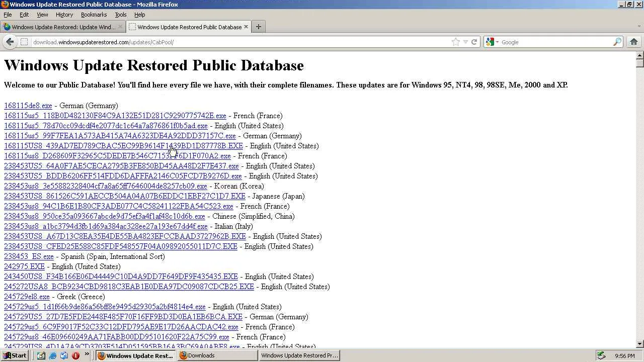Viewport: 644px width, 362px height.
Task: Activate Windows Update Rest... Firefox taskbar button
Action: pos(135,355)
